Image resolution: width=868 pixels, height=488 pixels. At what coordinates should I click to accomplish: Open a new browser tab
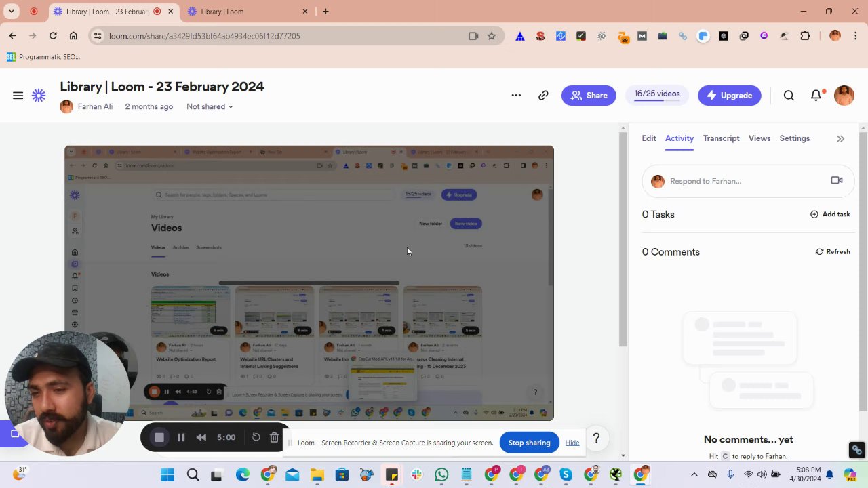[325, 12]
